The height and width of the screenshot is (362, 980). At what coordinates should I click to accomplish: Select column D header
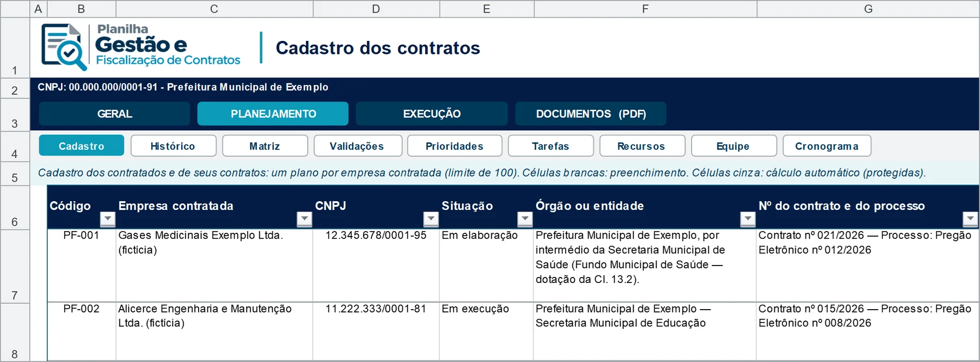pyautogui.click(x=376, y=9)
